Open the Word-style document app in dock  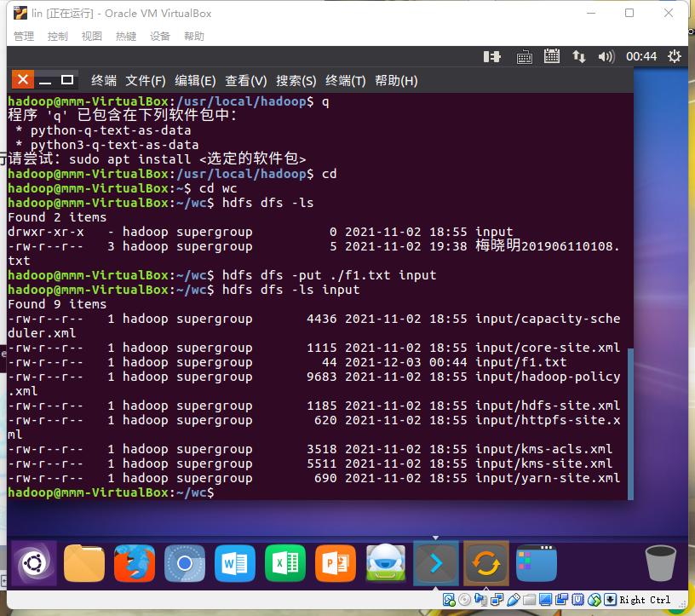click(235, 563)
